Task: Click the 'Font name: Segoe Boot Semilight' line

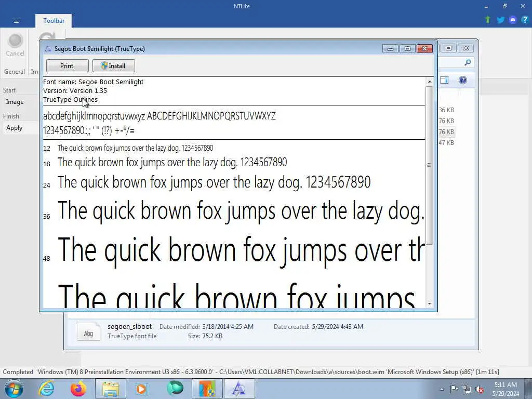Action: point(94,82)
